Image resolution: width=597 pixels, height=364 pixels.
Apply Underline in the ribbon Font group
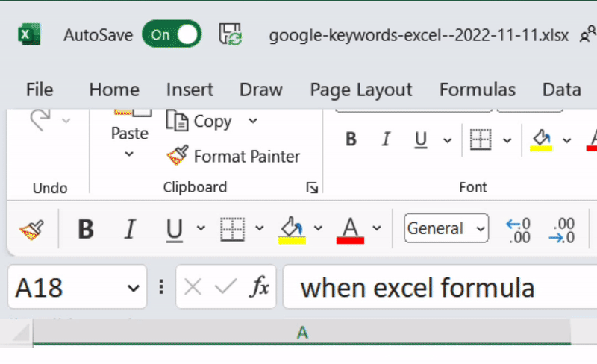point(420,139)
